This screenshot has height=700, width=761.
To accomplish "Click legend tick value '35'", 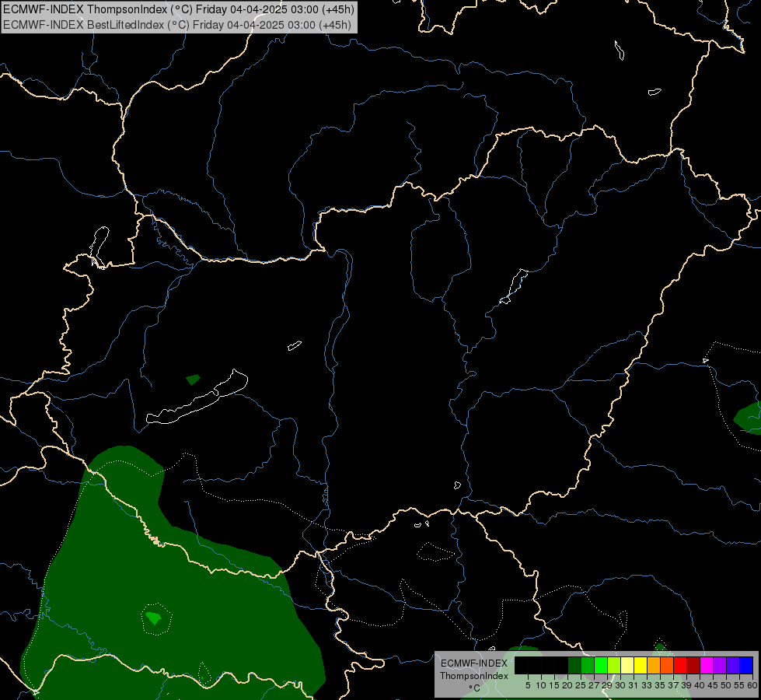I will (660, 685).
